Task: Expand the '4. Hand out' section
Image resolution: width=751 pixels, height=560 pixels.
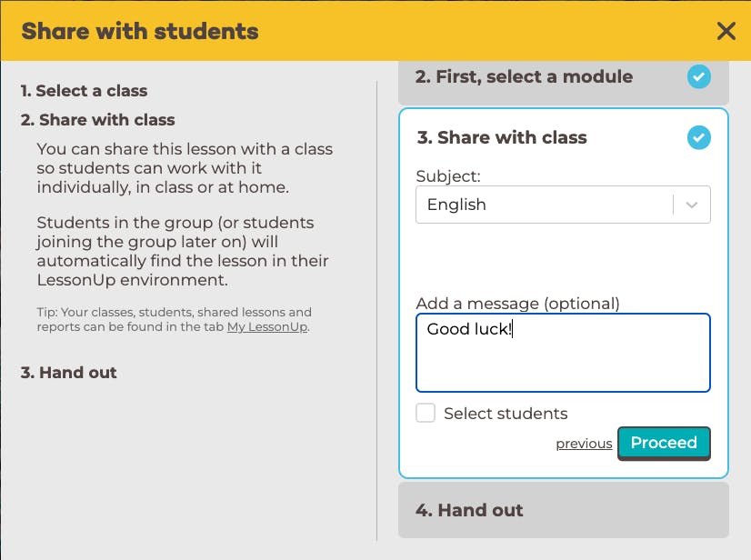Action: [x=564, y=510]
